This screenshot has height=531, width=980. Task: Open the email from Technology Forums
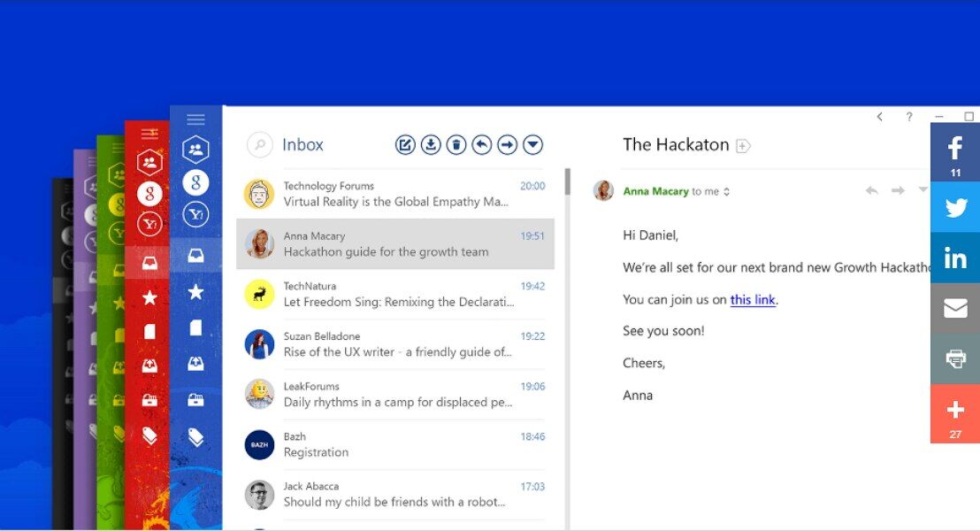click(395, 194)
